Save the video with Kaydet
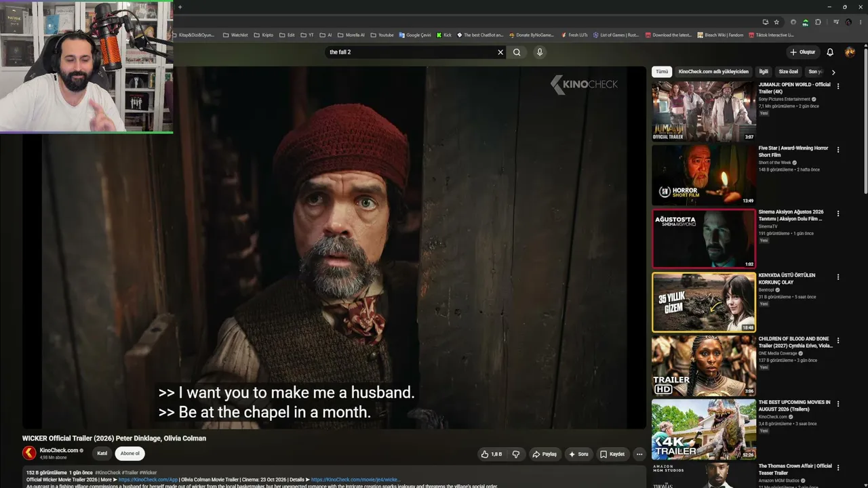This screenshot has width=868, height=488. (x=612, y=454)
